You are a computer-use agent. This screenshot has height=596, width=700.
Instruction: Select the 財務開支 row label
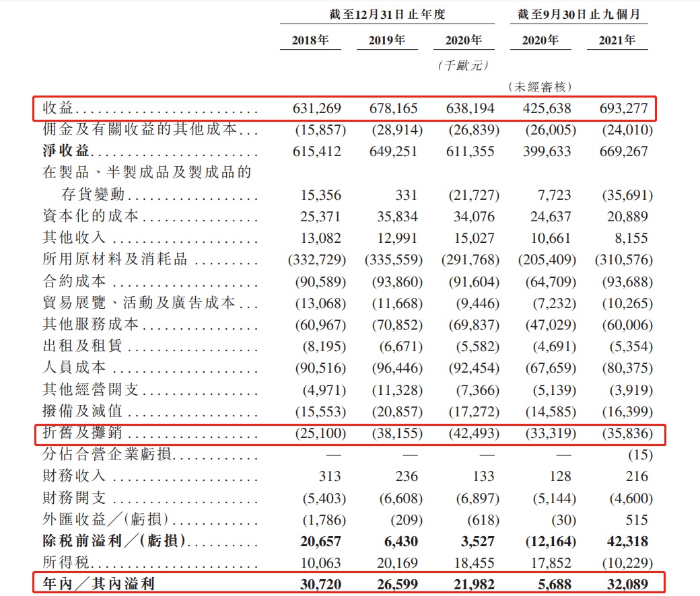pos(75,497)
